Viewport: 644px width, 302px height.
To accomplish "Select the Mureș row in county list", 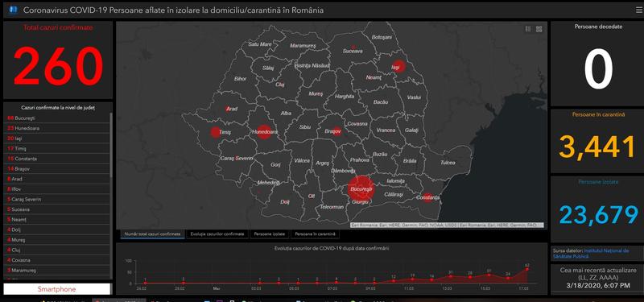I will click(x=56, y=239).
